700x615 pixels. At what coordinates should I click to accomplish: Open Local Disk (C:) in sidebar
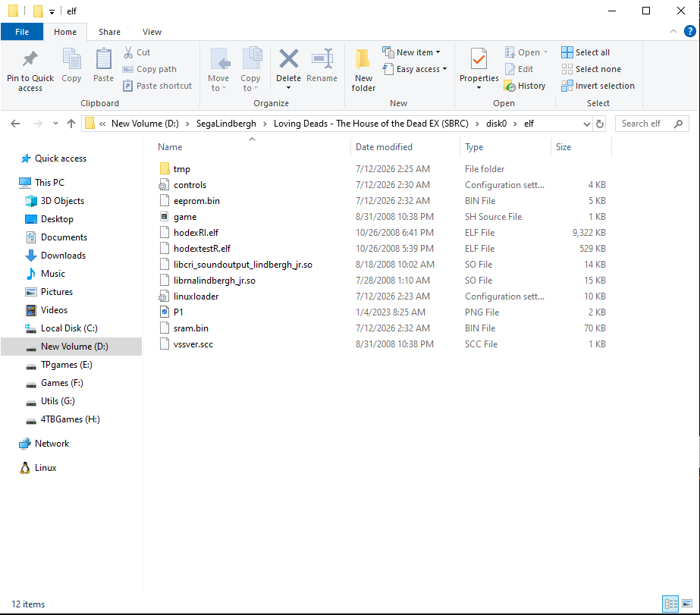[69, 328]
